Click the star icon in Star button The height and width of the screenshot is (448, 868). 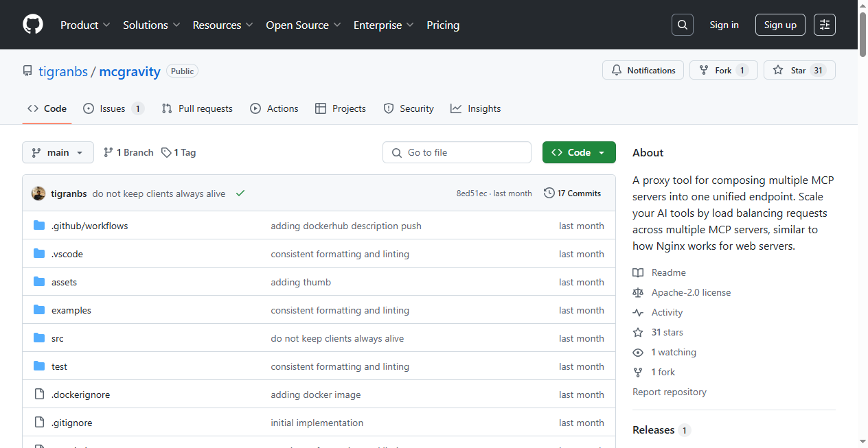(778, 70)
